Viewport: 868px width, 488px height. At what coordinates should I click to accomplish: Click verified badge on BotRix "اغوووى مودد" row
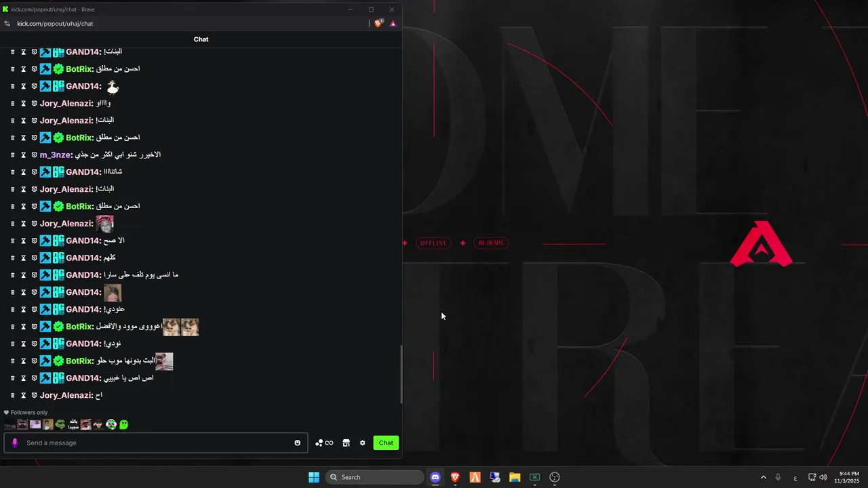click(x=58, y=327)
